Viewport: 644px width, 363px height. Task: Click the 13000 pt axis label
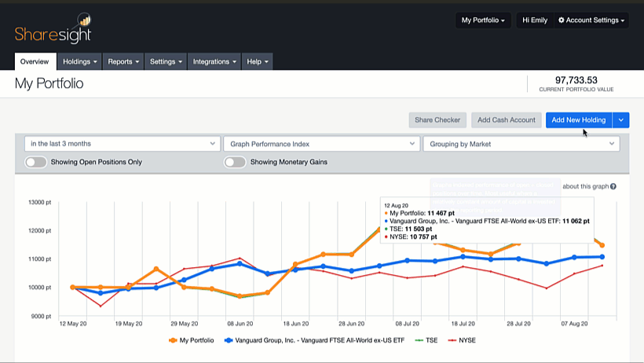(x=40, y=202)
